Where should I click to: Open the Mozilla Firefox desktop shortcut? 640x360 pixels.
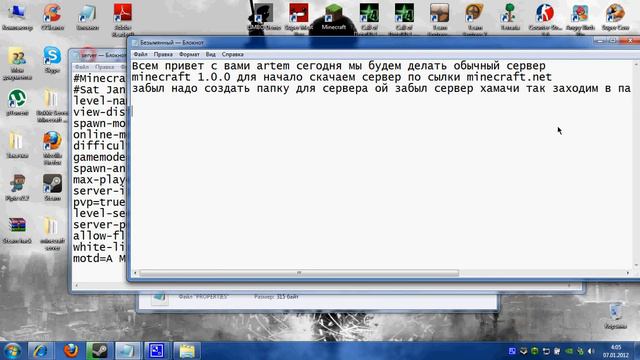pyautogui.click(x=52, y=148)
